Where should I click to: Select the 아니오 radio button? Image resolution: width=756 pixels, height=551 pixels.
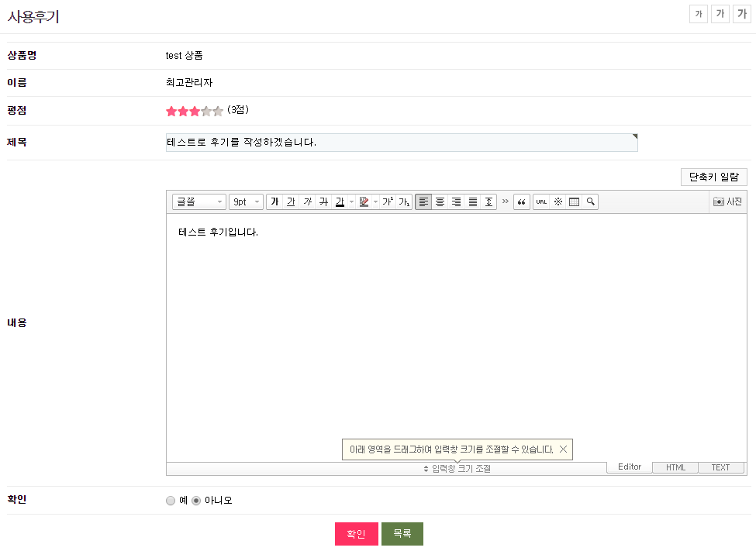tap(195, 501)
